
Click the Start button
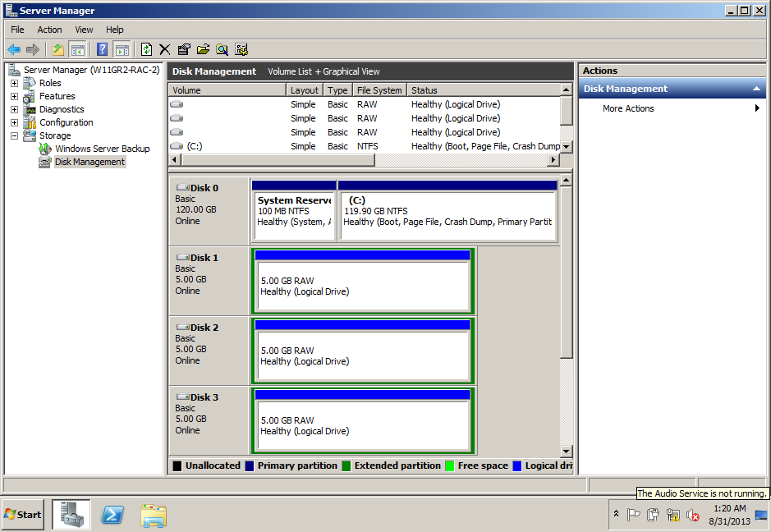(23, 514)
